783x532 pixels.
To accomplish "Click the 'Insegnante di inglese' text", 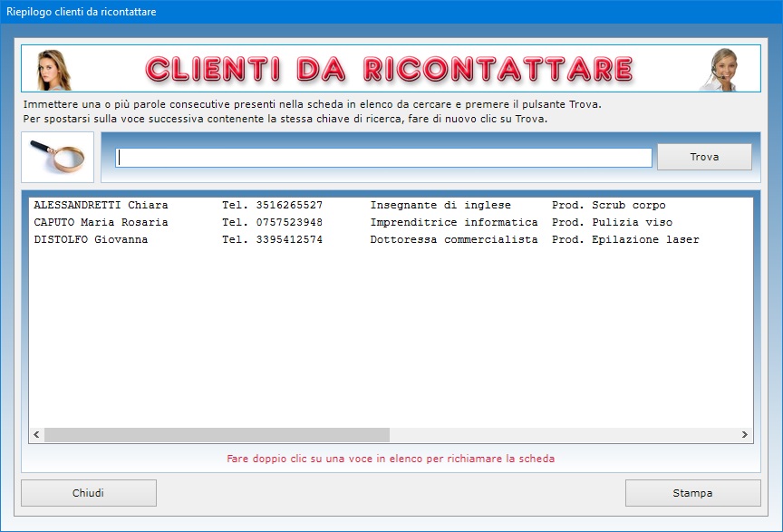I will coord(440,206).
